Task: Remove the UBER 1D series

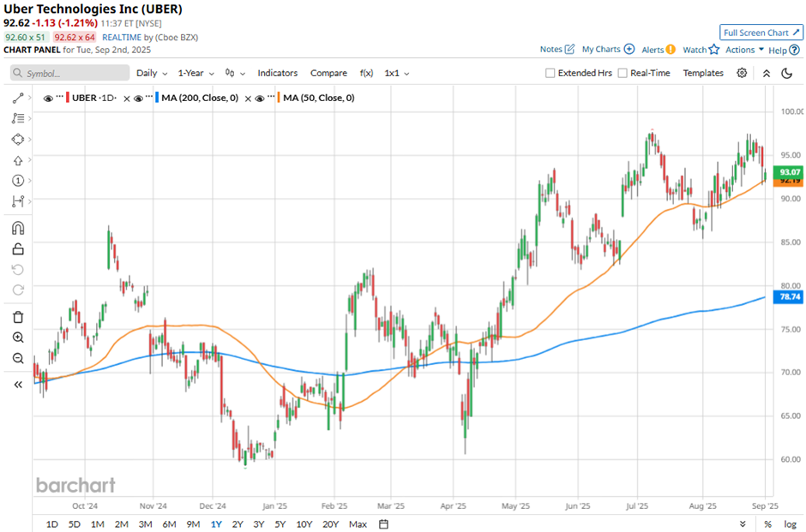Action: coord(126,98)
